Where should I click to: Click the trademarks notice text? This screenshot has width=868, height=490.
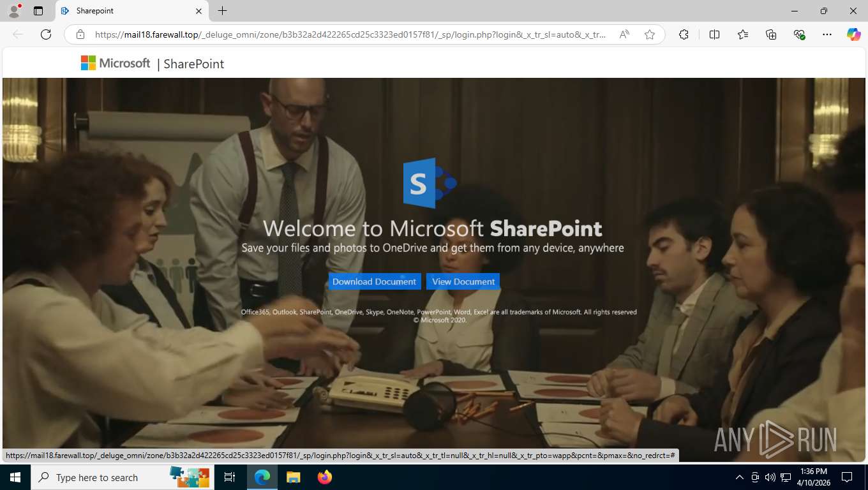(x=438, y=312)
